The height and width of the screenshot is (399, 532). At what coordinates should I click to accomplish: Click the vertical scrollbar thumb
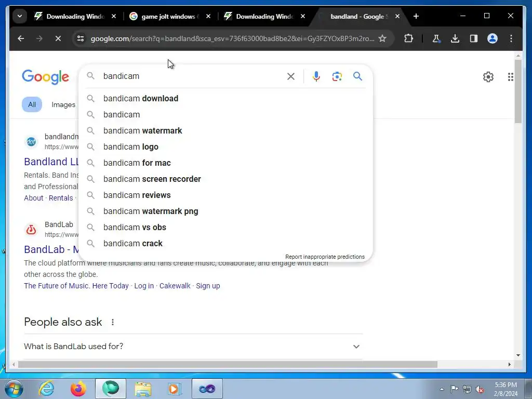518,91
